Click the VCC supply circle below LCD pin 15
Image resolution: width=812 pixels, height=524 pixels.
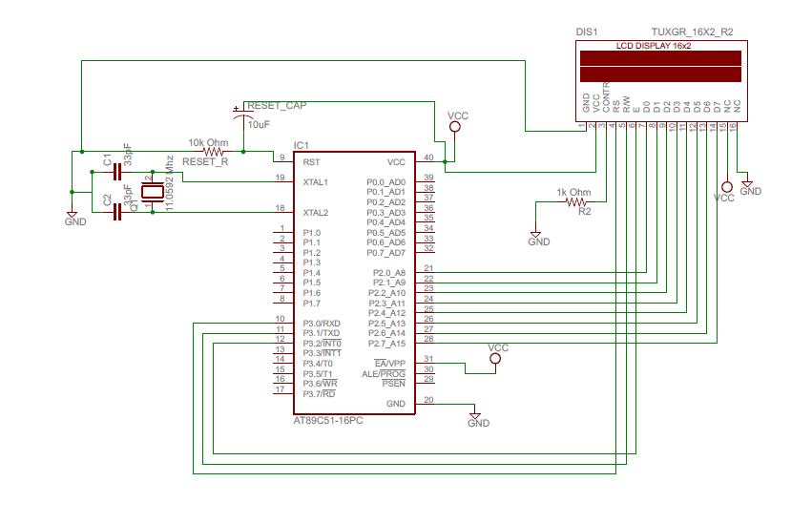click(x=727, y=187)
